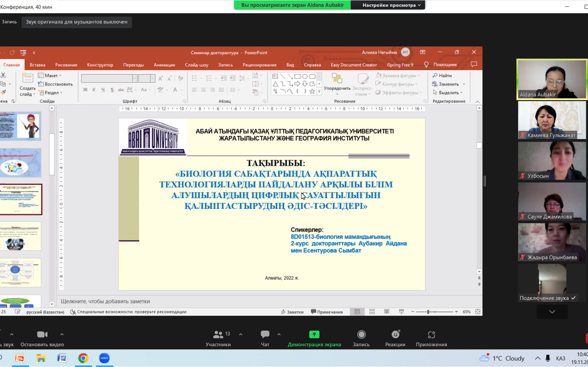Open the Слайд-шоу ribbon tab
This screenshot has height=367, width=588.
point(196,65)
